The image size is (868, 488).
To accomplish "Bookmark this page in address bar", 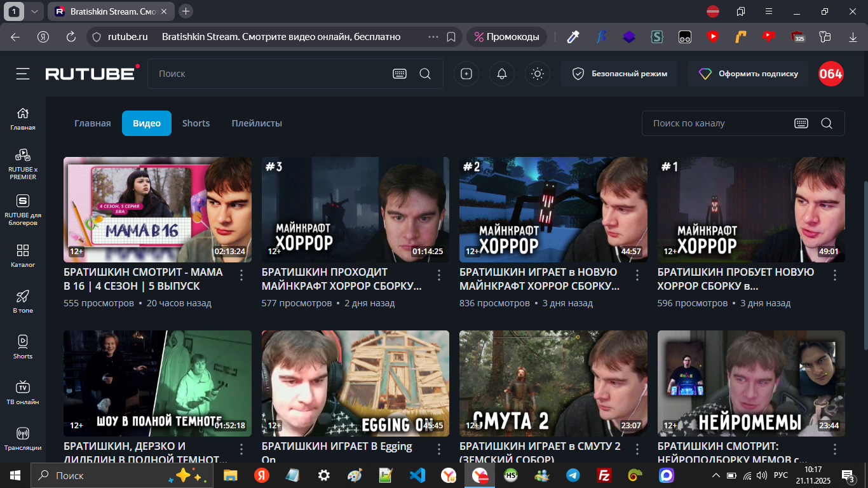I will point(451,37).
